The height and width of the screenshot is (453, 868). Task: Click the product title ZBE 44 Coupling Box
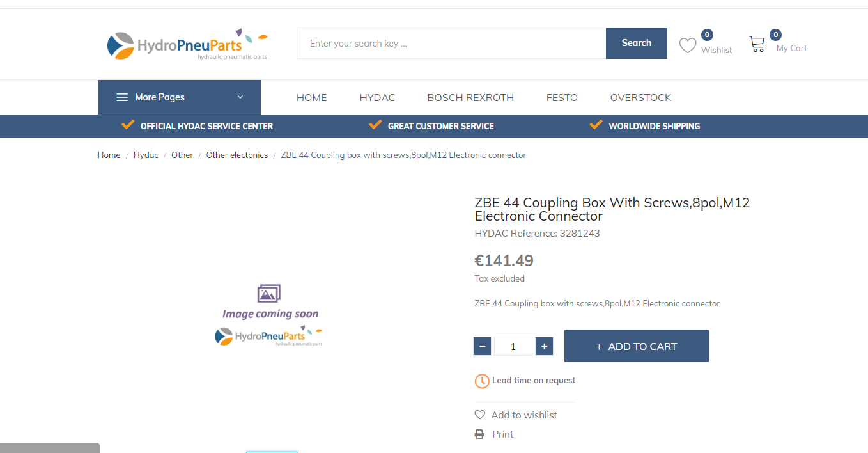pyautogui.click(x=612, y=209)
